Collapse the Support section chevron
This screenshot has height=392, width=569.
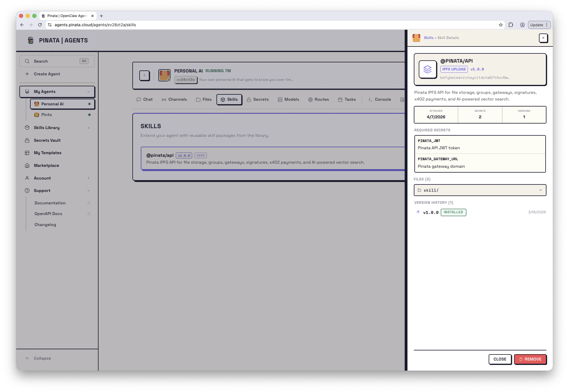click(88, 191)
